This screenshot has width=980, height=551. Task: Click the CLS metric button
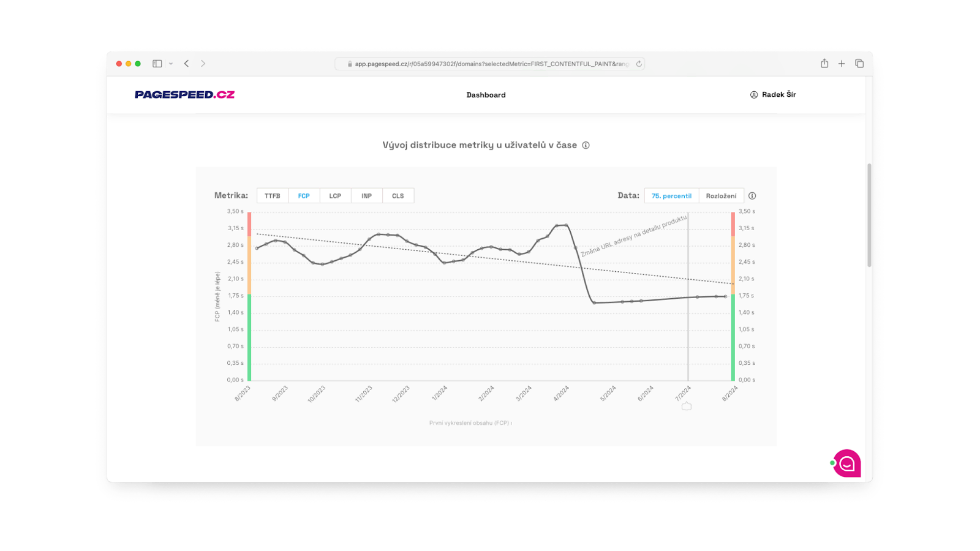click(x=398, y=195)
